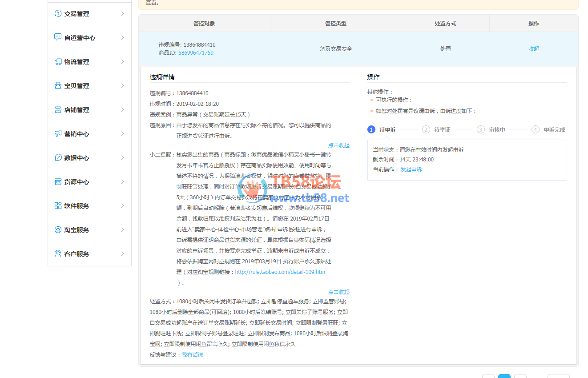
Task: Click the 营销中心 megaphone icon
Action: (x=58, y=134)
